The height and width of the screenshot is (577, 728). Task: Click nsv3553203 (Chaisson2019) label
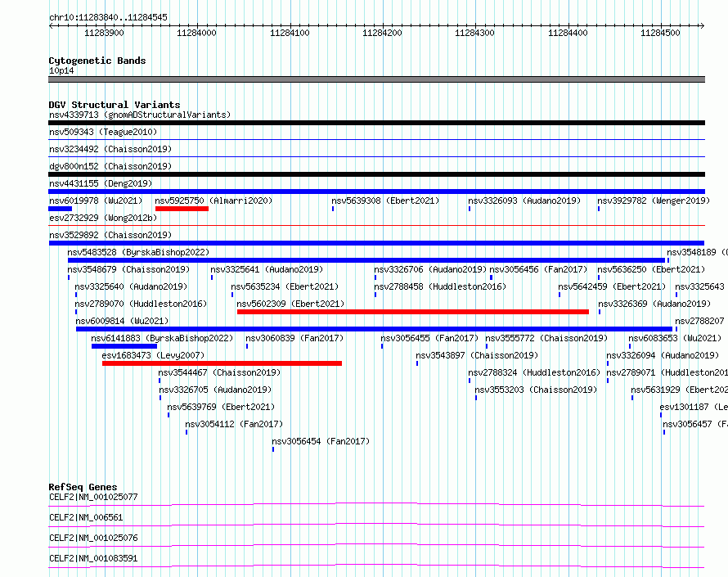pos(536,390)
